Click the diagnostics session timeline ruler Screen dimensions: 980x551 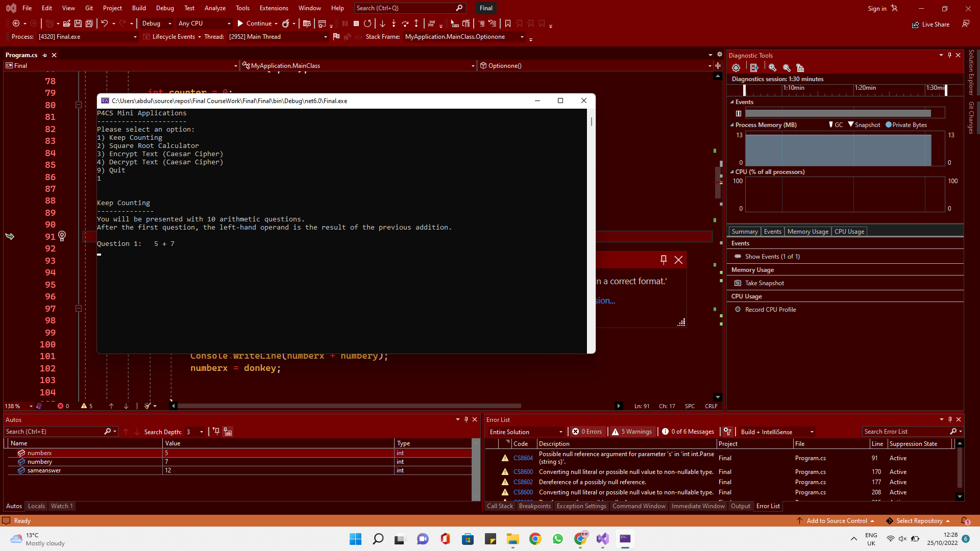coord(845,90)
